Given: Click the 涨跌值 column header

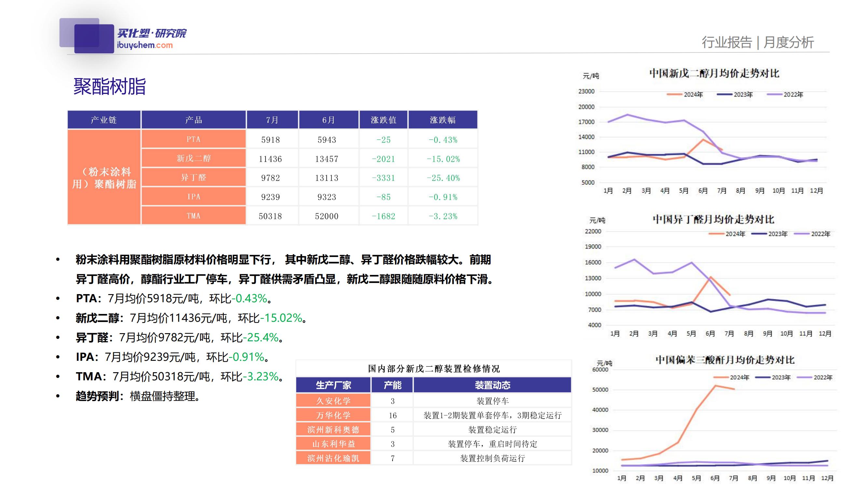Looking at the screenshot, I should click(x=383, y=120).
